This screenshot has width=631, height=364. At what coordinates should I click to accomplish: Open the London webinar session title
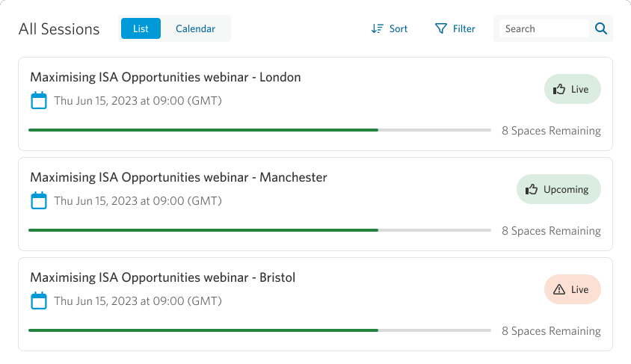coord(165,77)
